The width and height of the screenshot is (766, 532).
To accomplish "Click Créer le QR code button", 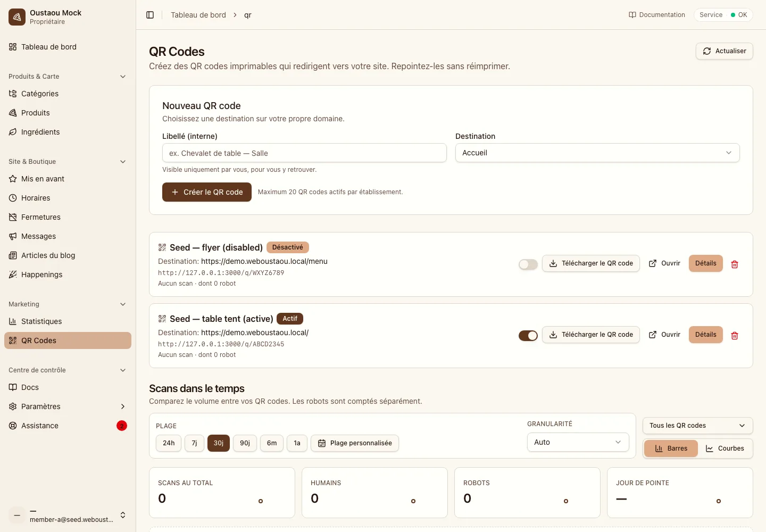I will click(x=207, y=192).
